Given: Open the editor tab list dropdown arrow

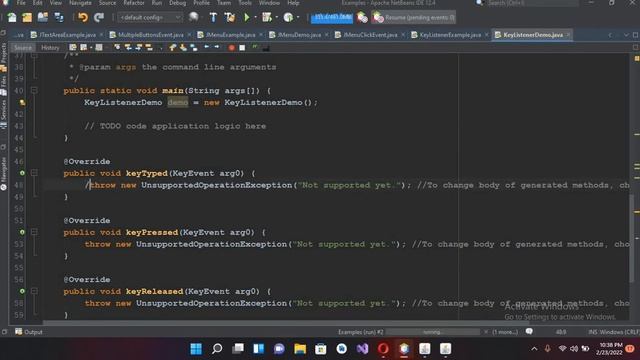Looking at the screenshot, I should coord(626,35).
